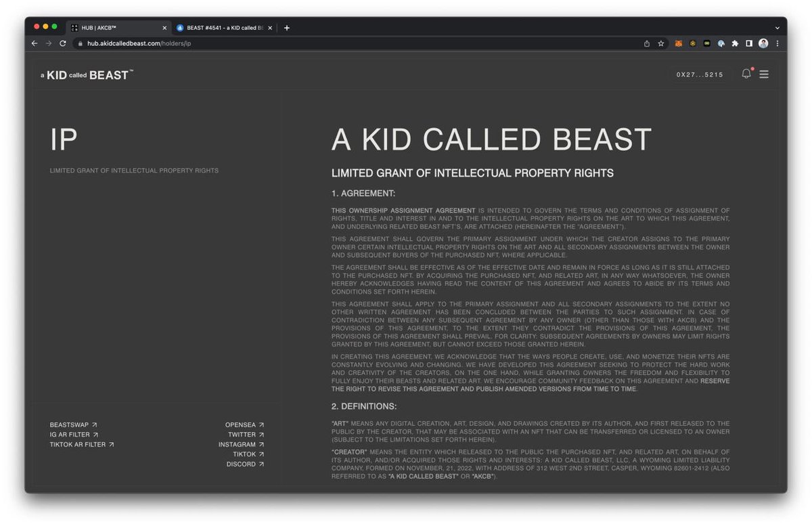This screenshot has height=526, width=812.
Task: Open notifications bell icon
Action: (x=746, y=74)
